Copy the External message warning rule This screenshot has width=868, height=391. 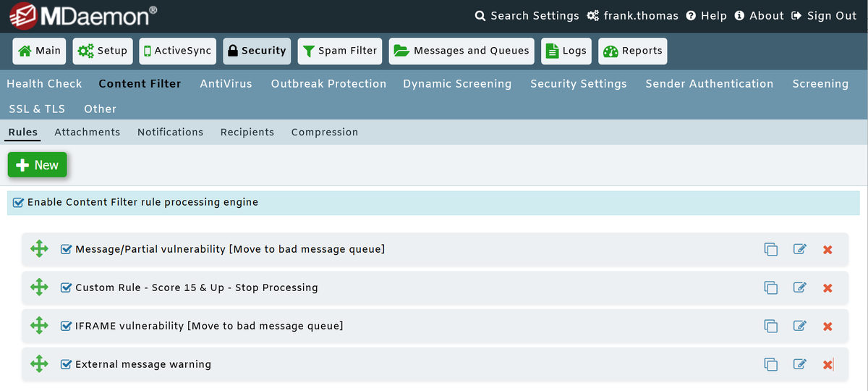(771, 365)
